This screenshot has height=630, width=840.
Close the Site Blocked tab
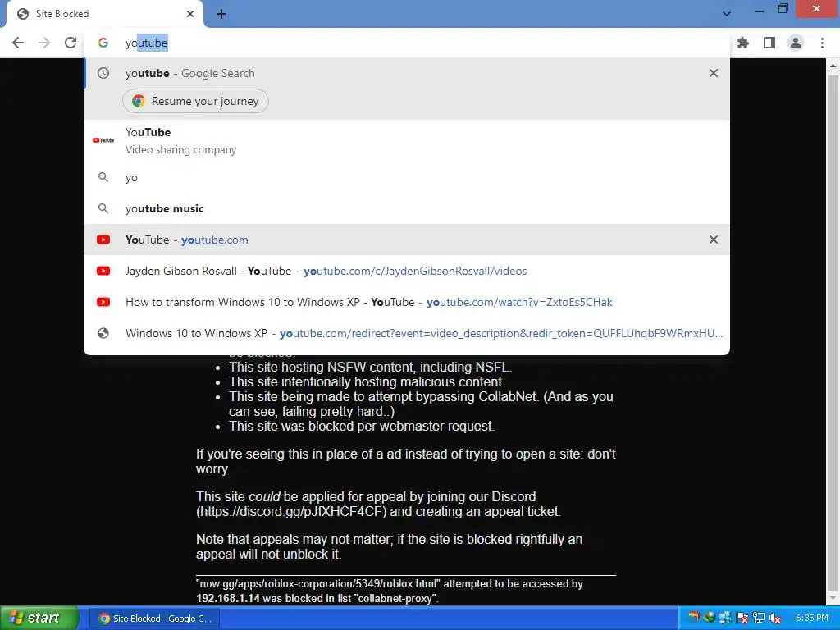coord(190,14)
